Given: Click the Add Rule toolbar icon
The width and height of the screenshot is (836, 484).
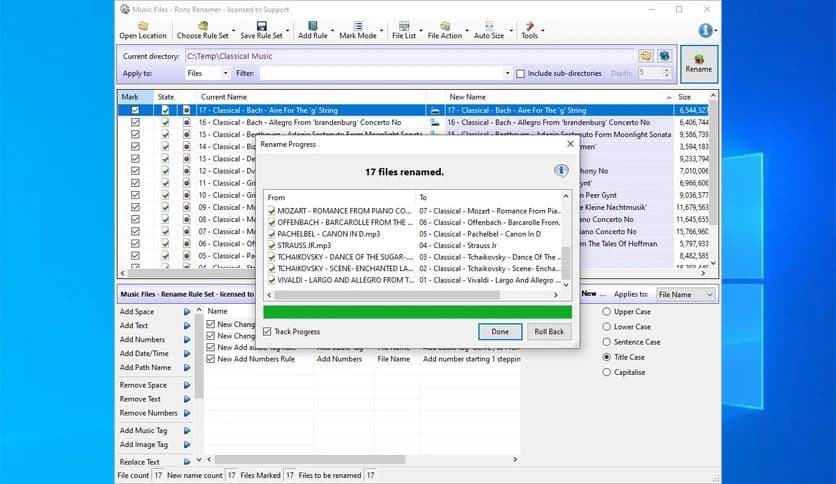Looking at the screenshot, I should [x=311, y=26].
